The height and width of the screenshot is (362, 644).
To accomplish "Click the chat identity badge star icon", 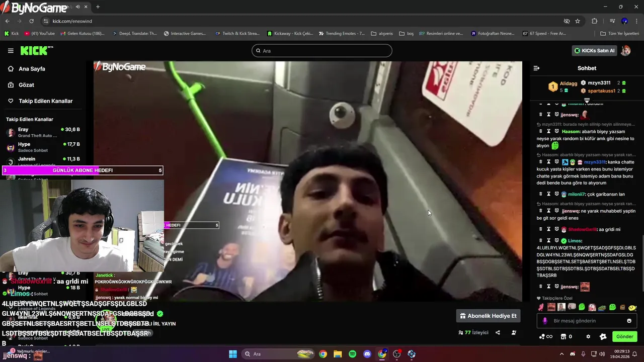I will [603, 336].
